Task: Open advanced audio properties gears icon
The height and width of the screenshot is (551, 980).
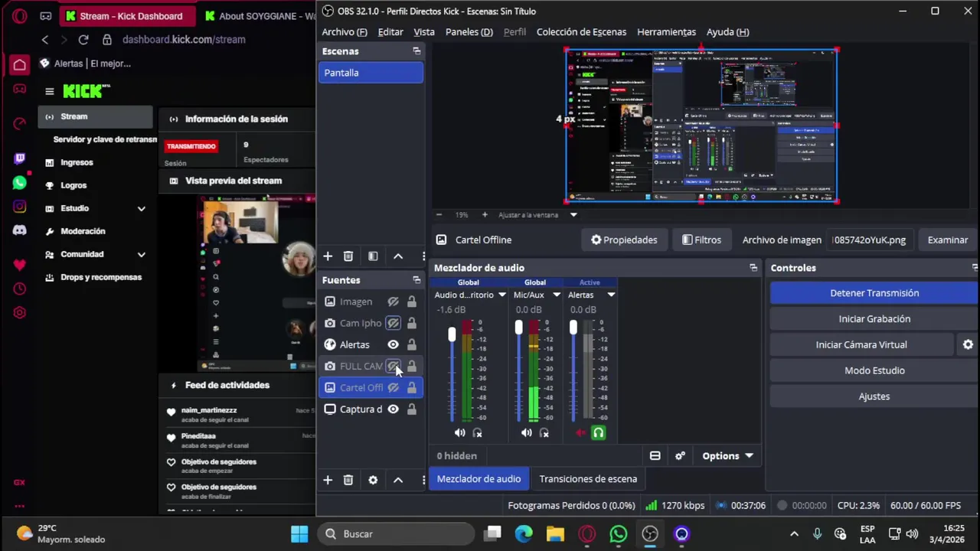Action: click(680, 456)
